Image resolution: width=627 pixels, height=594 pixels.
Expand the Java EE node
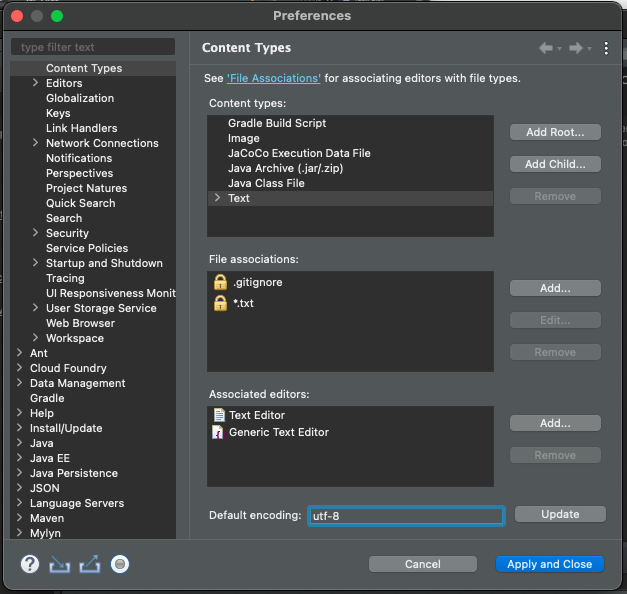[19, 458]
